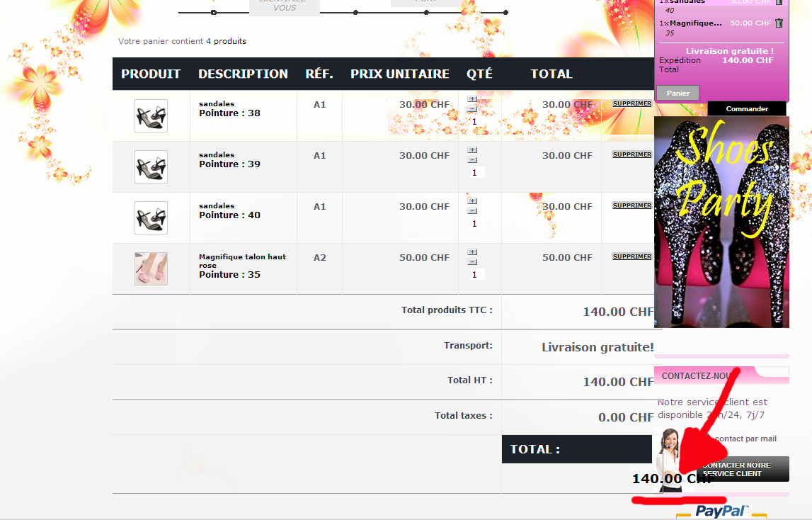Select the 140.00 CHF Total produits TTC value
812x520 pixels.
point(618,312)
